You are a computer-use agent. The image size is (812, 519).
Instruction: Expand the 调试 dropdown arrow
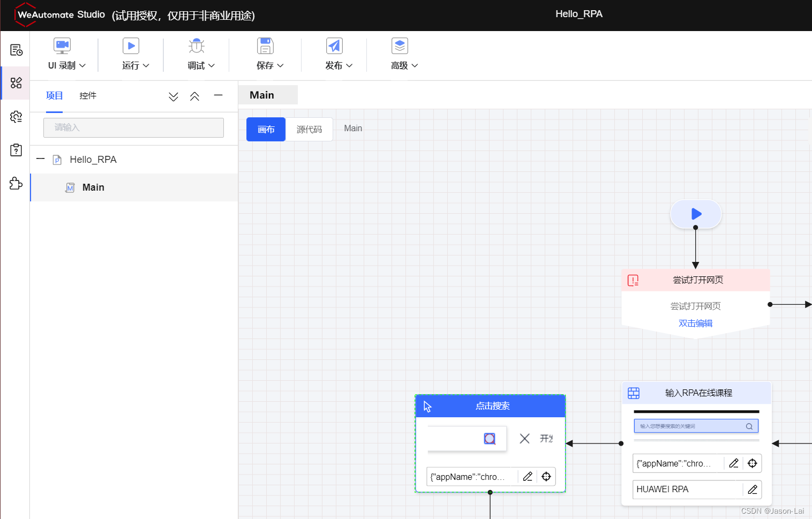pyautogui.click(x=212, y=65)
